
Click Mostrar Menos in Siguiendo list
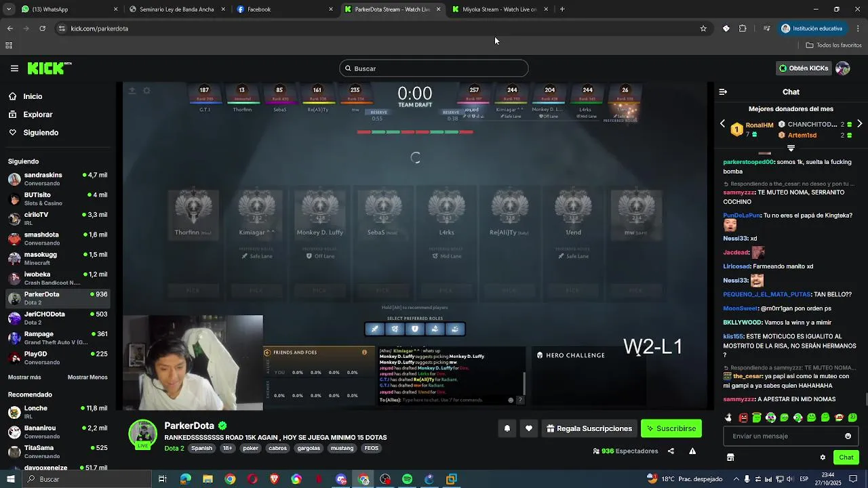[x=87, y=377]
